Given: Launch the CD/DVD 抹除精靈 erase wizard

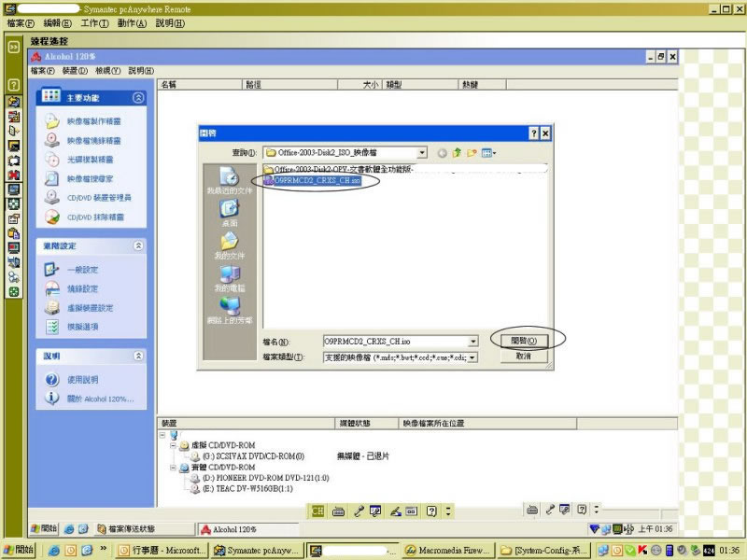Looking at the screenshot, I should click(x=95, y=217).
